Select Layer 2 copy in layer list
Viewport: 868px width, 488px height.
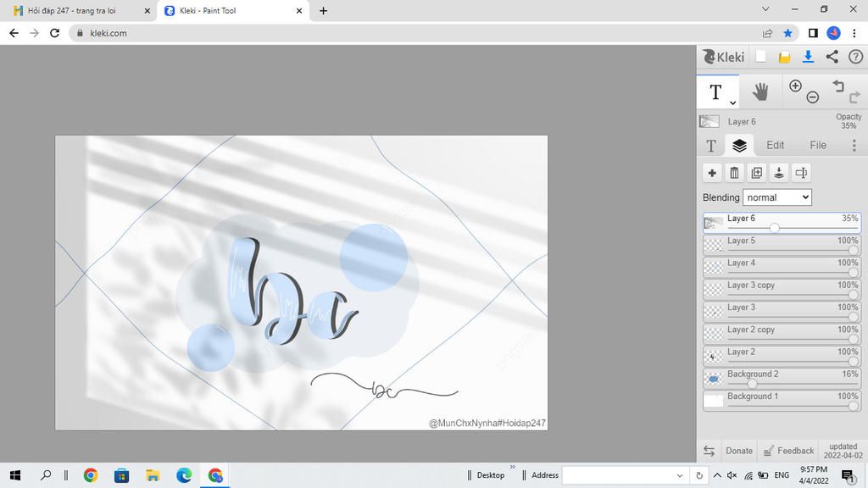coord(782,334)
